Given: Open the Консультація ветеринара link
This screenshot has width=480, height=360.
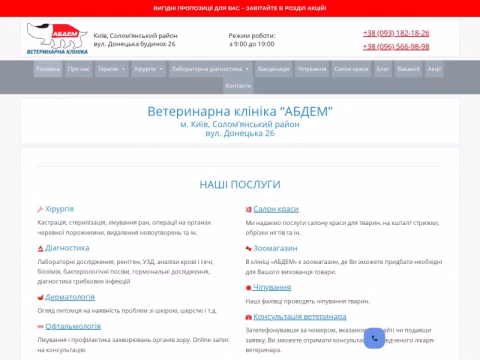Looking at the screenshot, I should click(x=300, y=317).
